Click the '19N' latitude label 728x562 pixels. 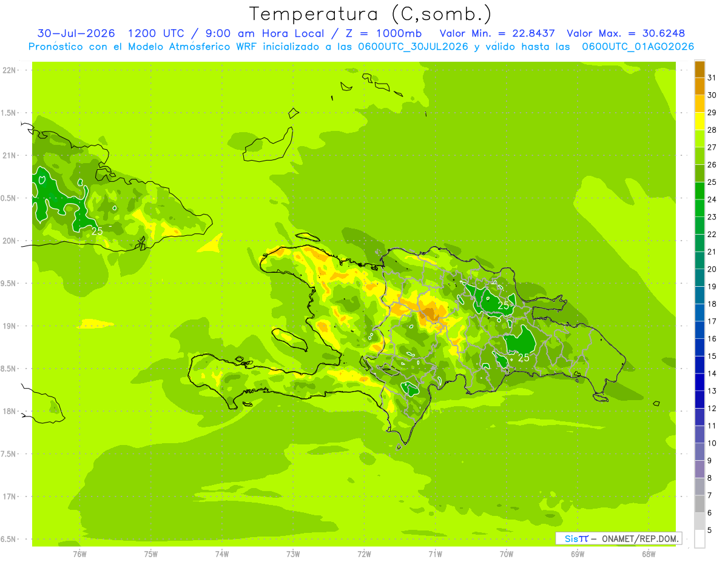pyautogui.click(x=10, y=326)
